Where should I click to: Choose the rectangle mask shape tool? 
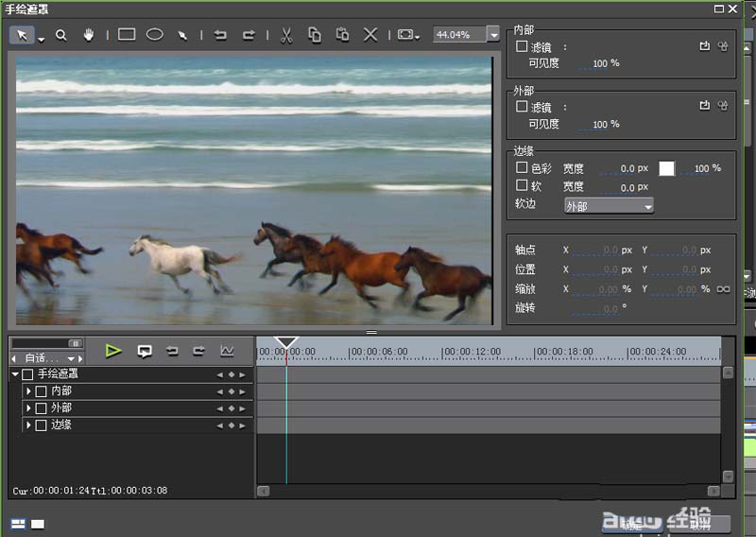[127, 35]
